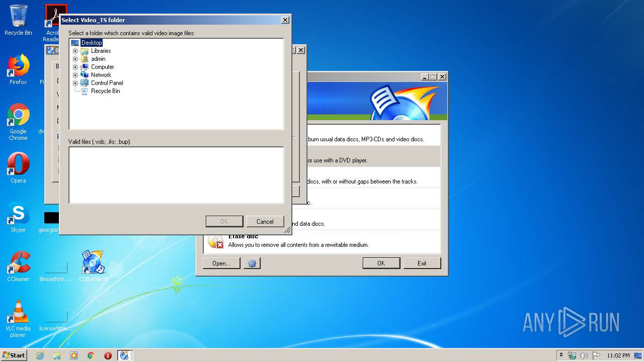Click the Show desktop button

click(639, 355)
